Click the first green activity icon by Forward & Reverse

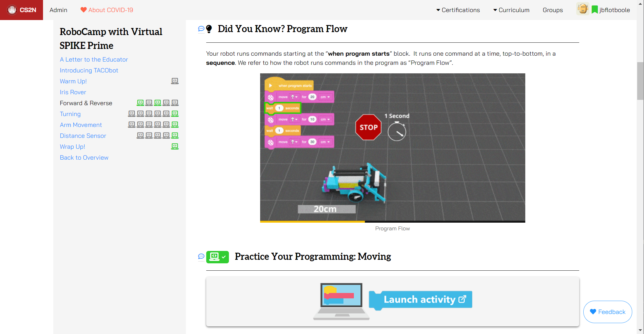(x=139, y=102)
